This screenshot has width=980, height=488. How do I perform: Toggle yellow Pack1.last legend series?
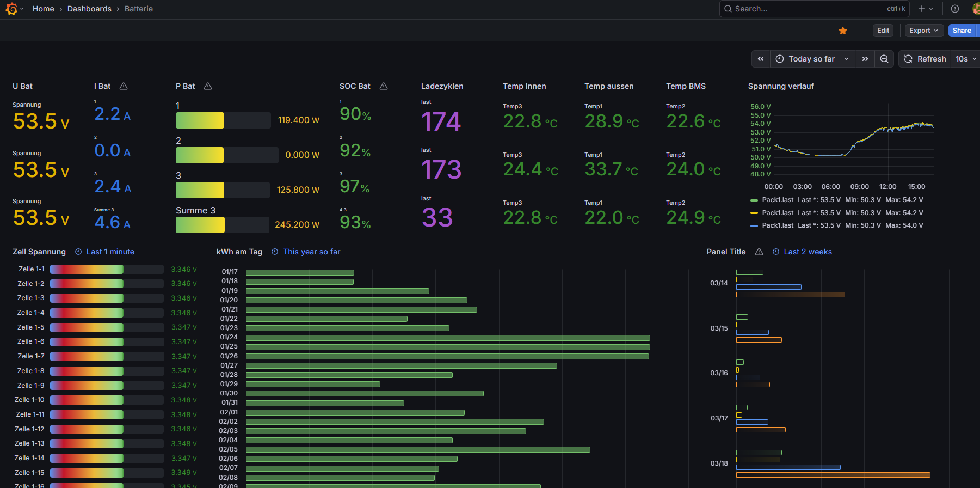(x=778, y=213)
